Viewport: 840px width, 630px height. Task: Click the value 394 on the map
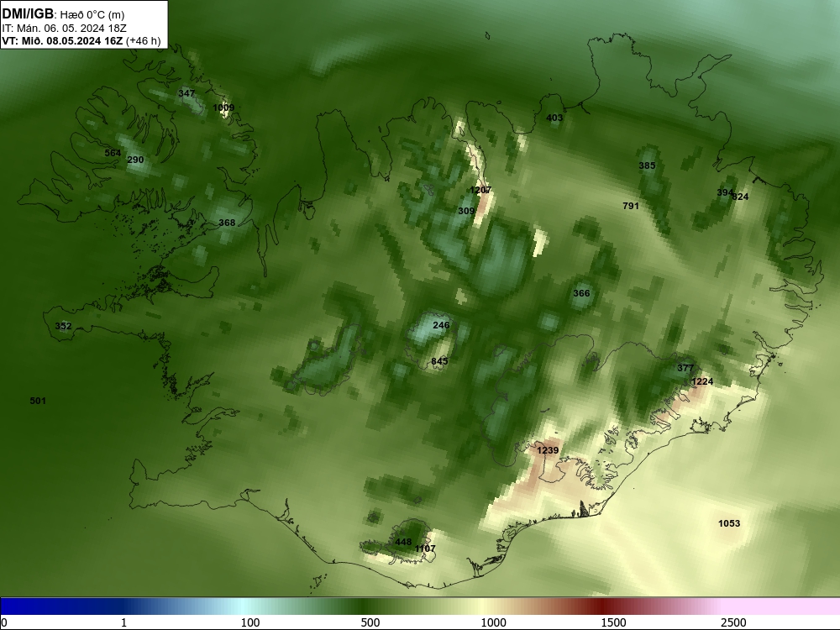coord(724,192)
